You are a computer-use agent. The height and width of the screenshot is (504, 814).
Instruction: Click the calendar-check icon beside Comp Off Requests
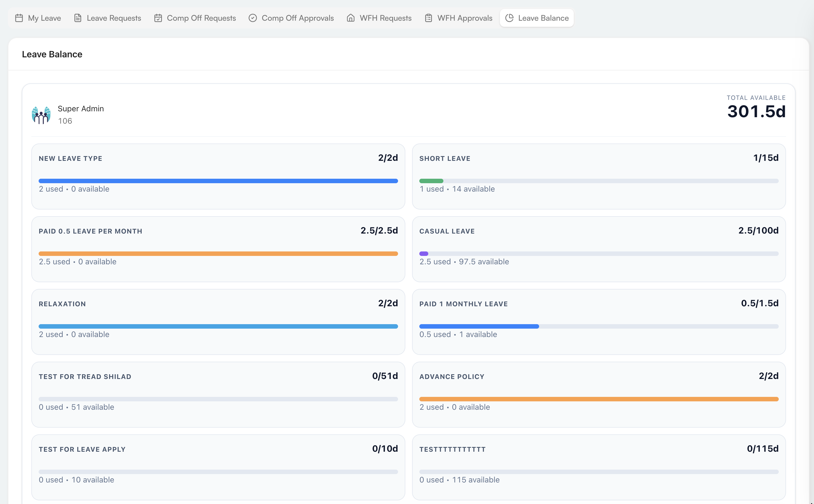click(x=158, y=18)
